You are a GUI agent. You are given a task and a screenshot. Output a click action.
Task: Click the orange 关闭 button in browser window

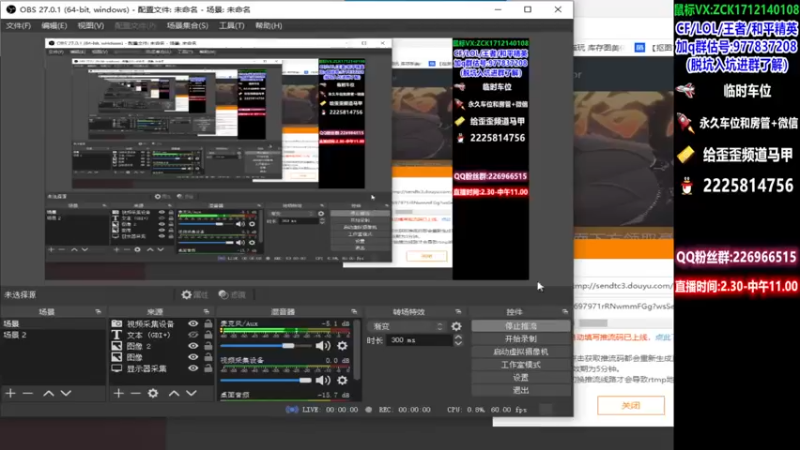(x=631, y=406)
